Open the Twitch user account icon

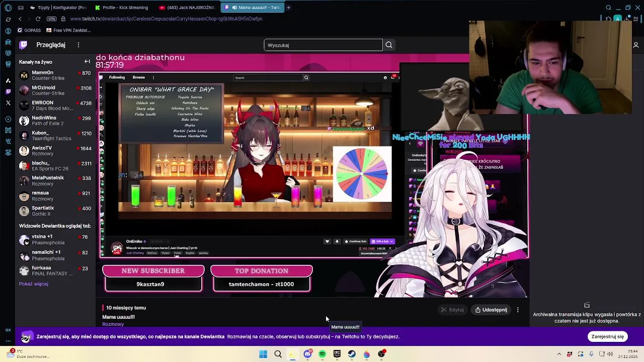pos(636,45)
